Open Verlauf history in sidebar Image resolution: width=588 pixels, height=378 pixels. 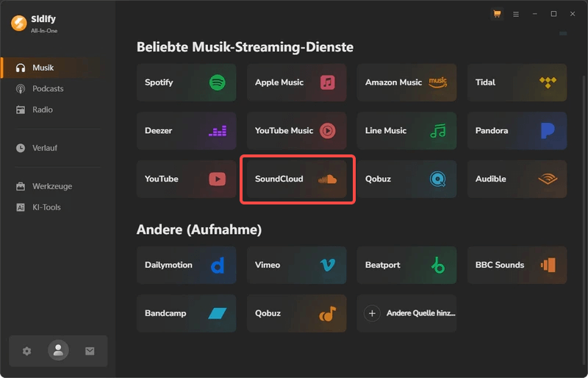pyautogui.click(x=44, y=148)
